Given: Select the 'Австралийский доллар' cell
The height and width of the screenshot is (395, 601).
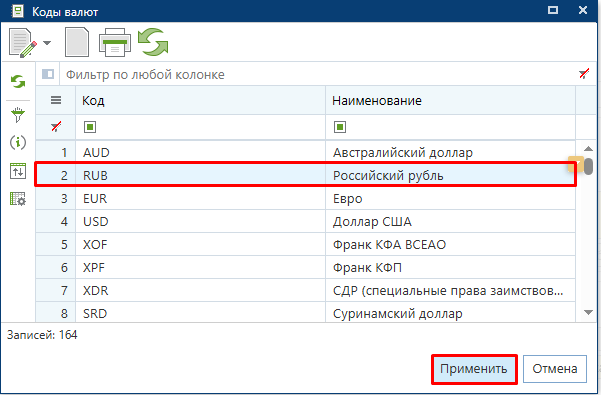Looking at the screenshot, I should tap(450, 152).
